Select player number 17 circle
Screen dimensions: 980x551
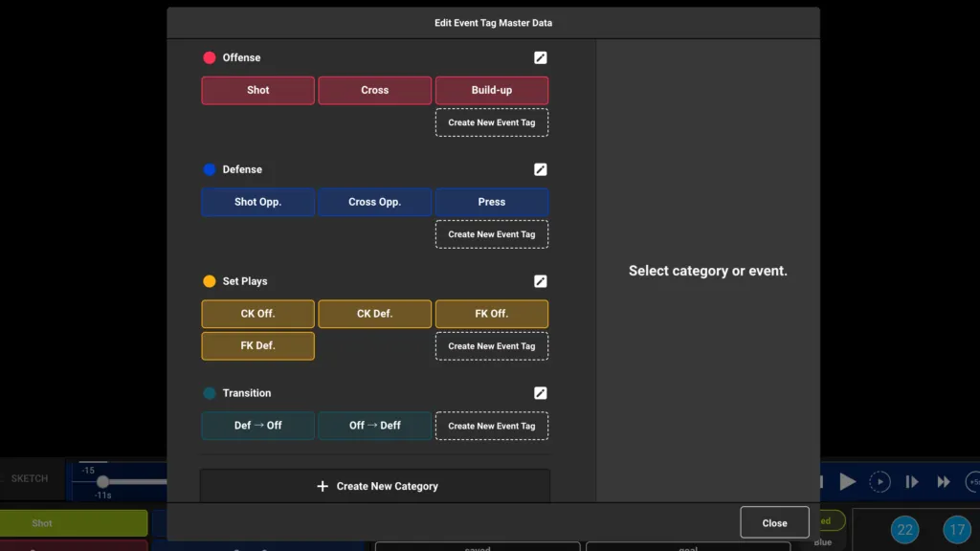coord(957,530)
